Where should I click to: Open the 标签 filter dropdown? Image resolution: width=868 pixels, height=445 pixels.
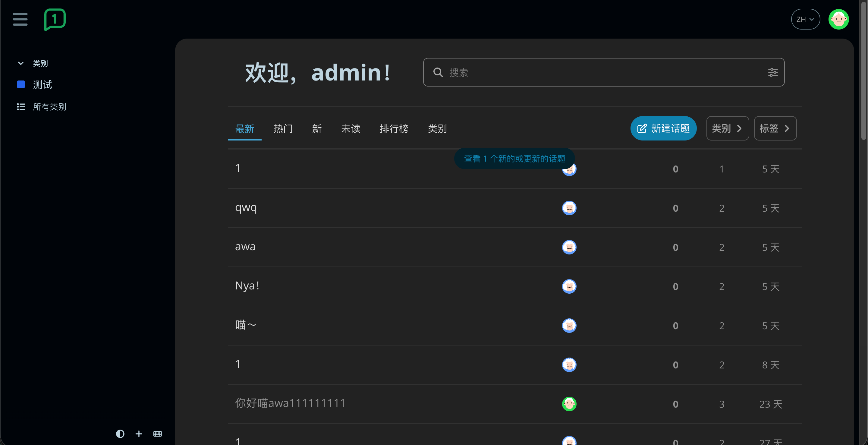point(775,128)
